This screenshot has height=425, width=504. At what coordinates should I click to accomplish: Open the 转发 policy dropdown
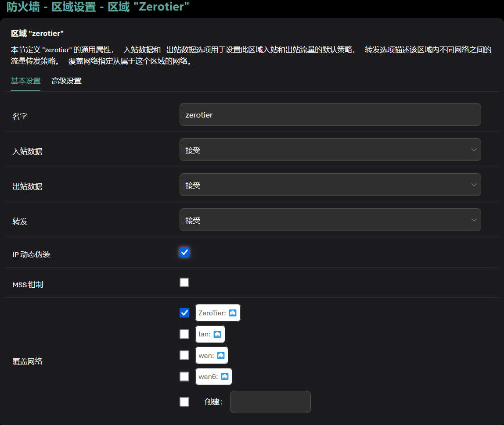tap(330, 220)
